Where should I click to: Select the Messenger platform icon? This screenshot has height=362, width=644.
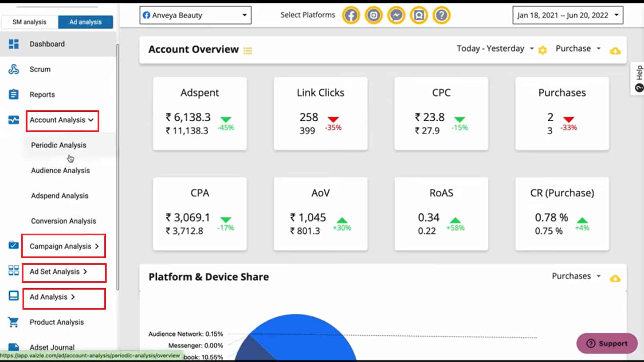click(396, 15)
